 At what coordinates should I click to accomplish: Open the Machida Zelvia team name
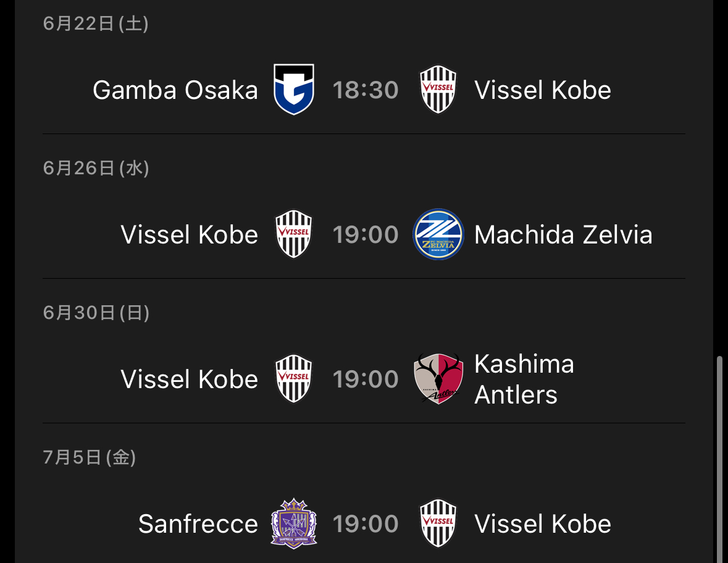click(563, 235)
